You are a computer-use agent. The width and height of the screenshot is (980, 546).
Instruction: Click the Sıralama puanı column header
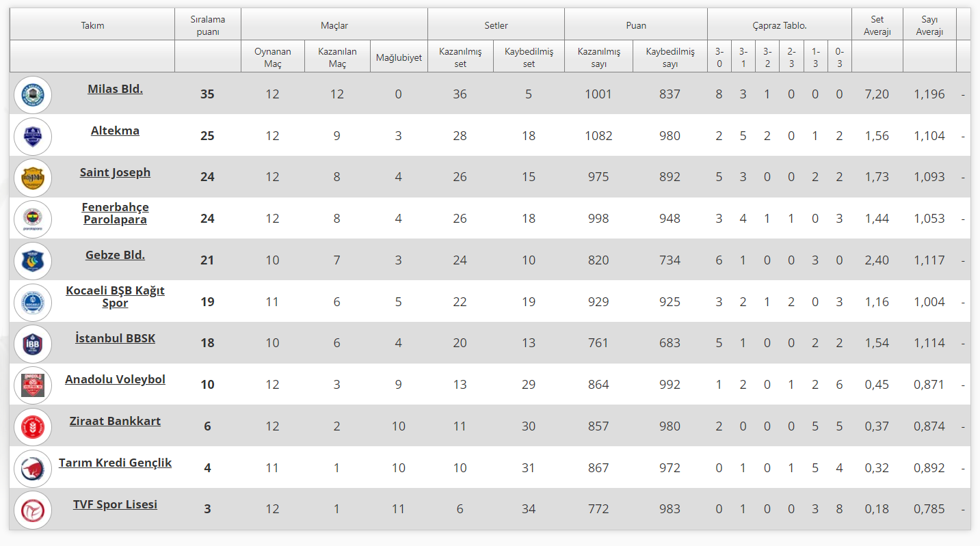[x=207, y=25]
